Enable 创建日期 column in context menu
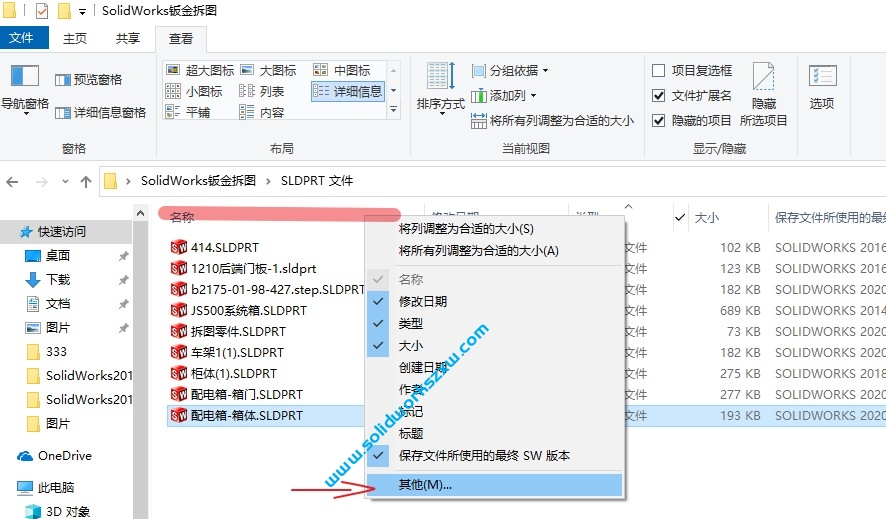 (495, 368)
